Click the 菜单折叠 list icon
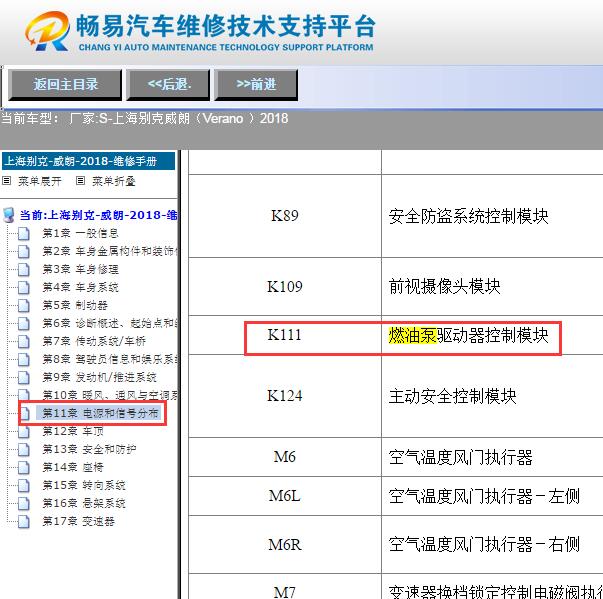The height and width of the screenshot is (599, 603). (x=80, y=181)
